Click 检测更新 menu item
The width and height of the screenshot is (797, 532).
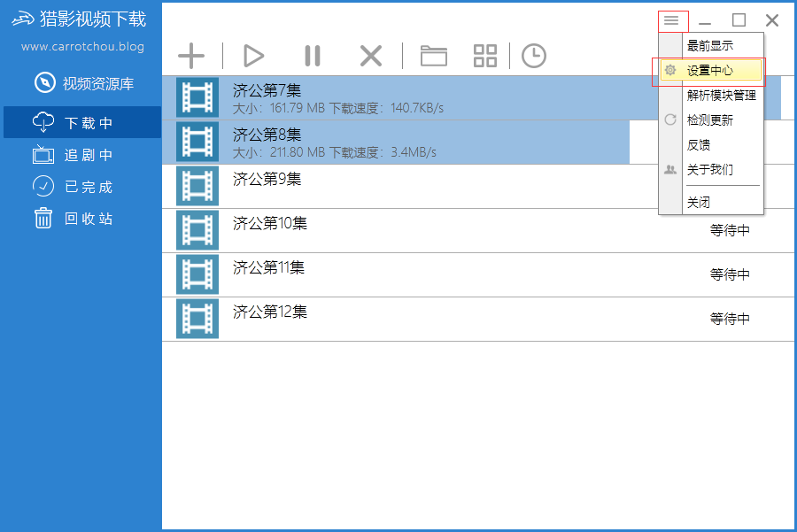point(711,120)
